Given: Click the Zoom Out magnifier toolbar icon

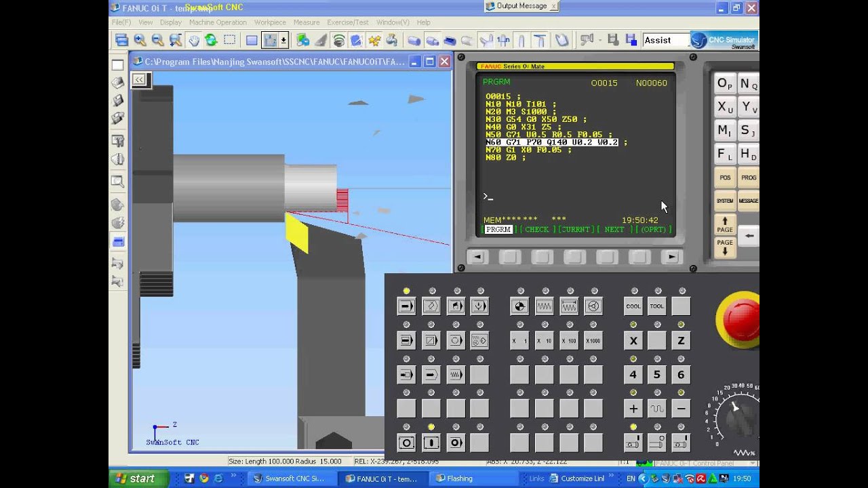Looking at the screenshot, I should coord(157,40).
